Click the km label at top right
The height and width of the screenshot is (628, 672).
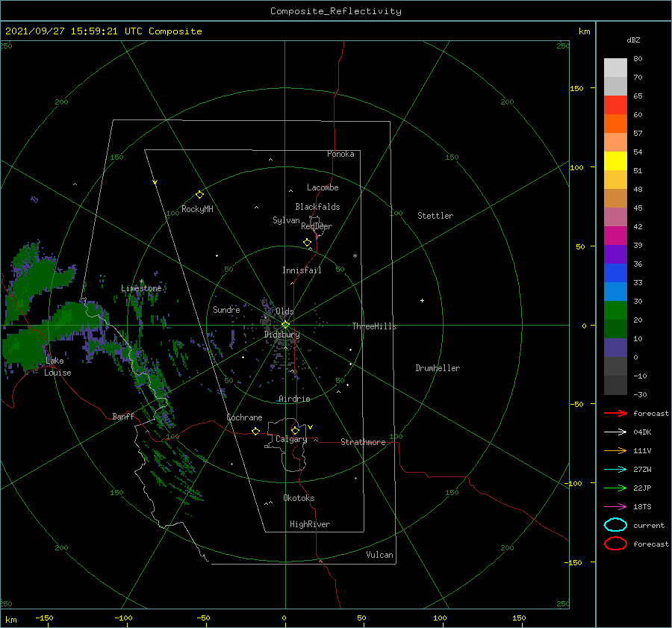coord(584,31)
